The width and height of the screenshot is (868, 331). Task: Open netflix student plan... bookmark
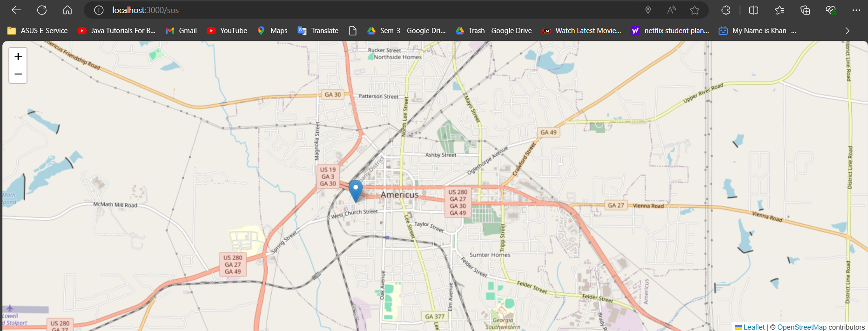coord(670,31)
